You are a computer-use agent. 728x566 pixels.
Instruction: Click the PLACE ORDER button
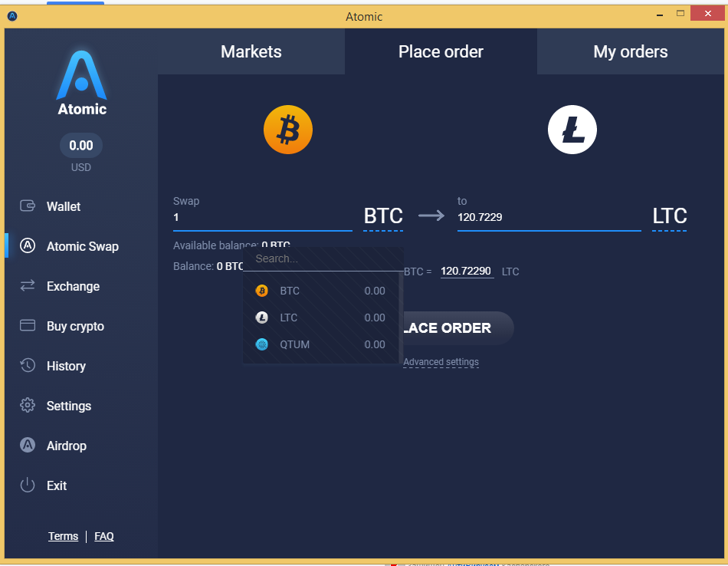point(457,328)
